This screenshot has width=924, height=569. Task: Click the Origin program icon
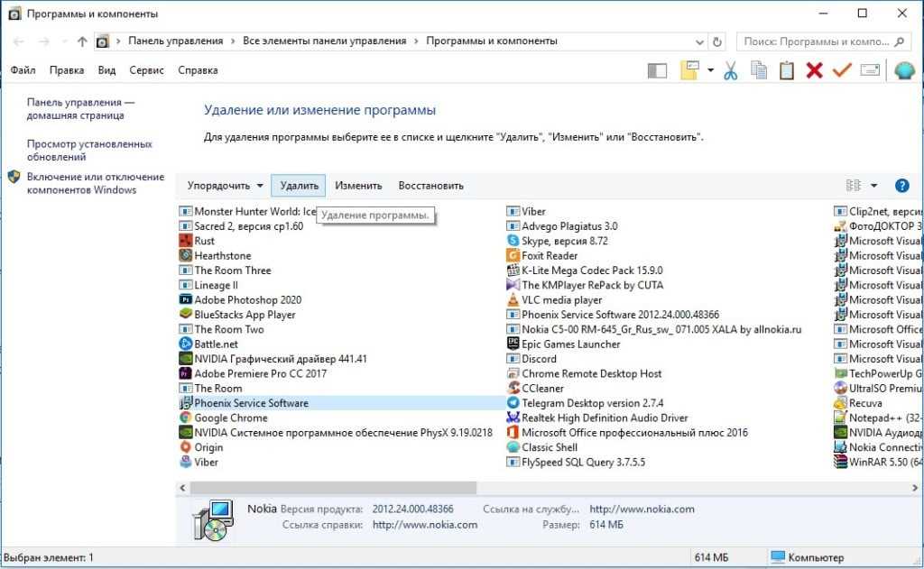click(186, 447)
